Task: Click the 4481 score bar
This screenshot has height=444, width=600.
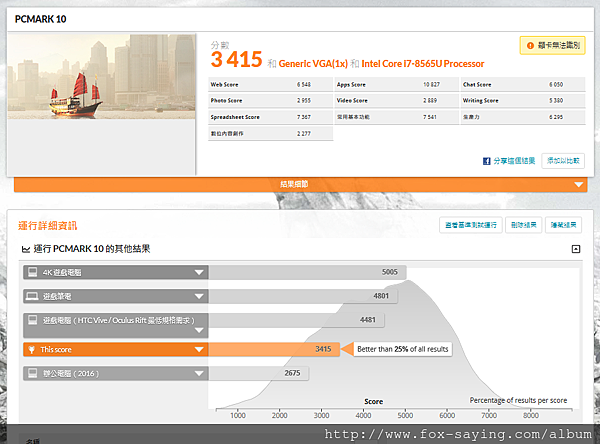Action: (297, 320)
